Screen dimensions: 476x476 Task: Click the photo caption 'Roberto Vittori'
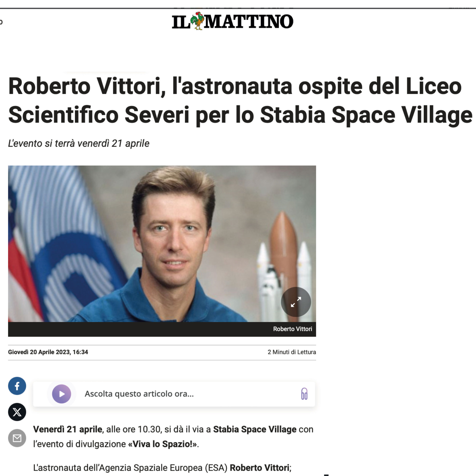292,329
